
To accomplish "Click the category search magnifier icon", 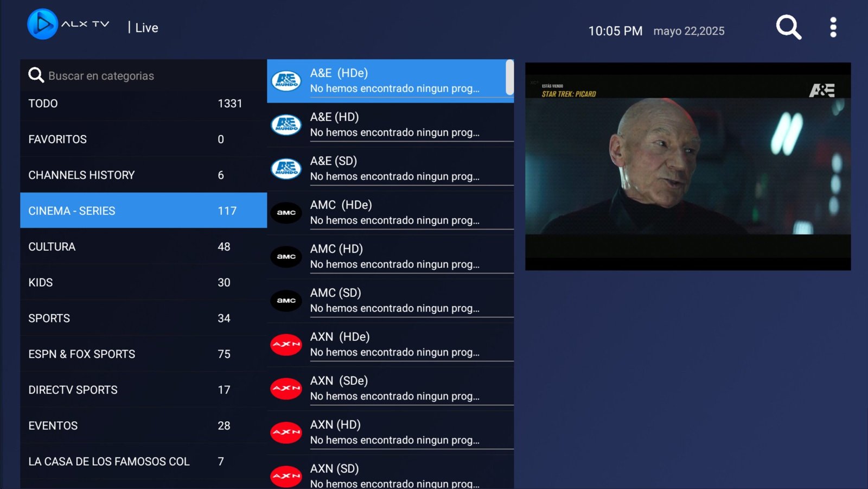I will [x=36, y=75].
